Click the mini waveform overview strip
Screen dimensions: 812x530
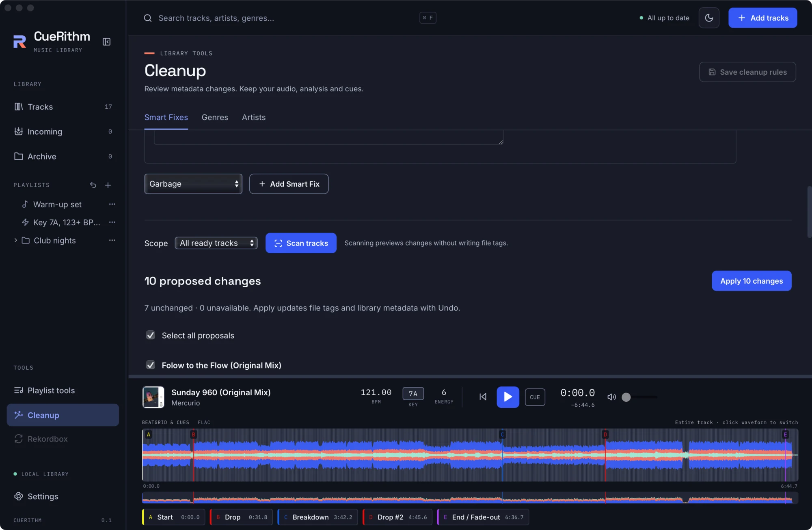470,498
